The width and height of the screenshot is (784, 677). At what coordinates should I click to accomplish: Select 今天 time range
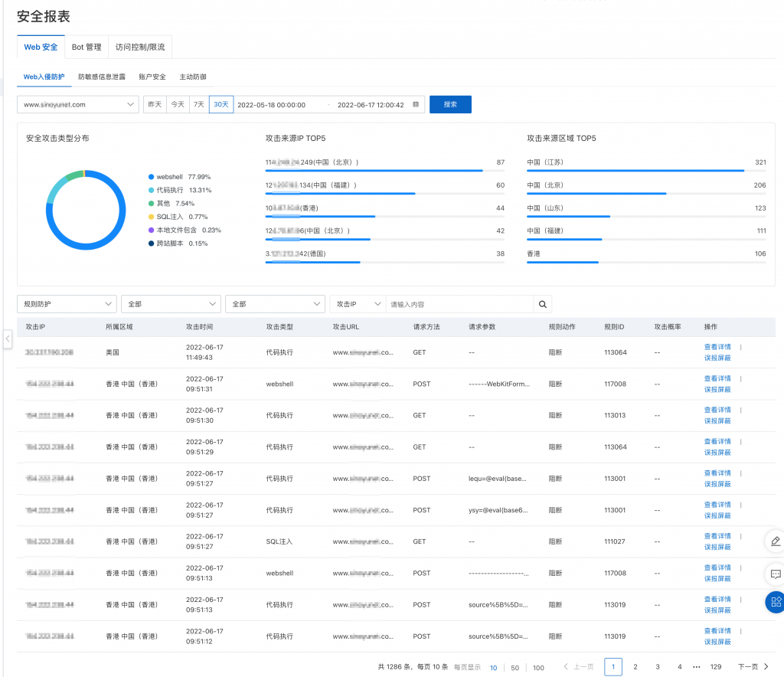pos(178,104)
